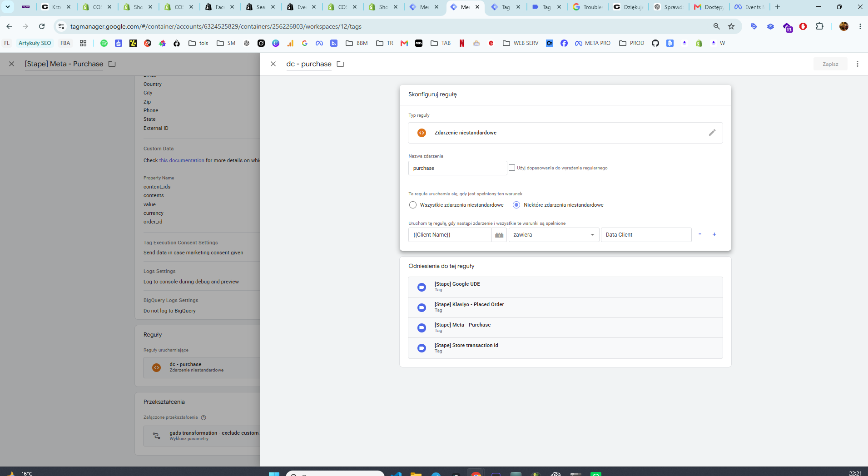Open Chrome three-dot menu
Viewport: 868px width, 476px height.
coord(860,26)
